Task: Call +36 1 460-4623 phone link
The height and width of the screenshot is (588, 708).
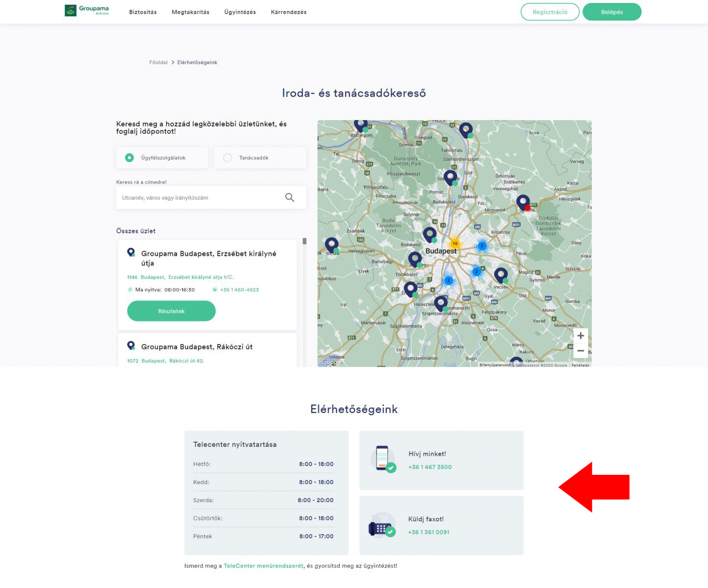Action: [239, 290]
